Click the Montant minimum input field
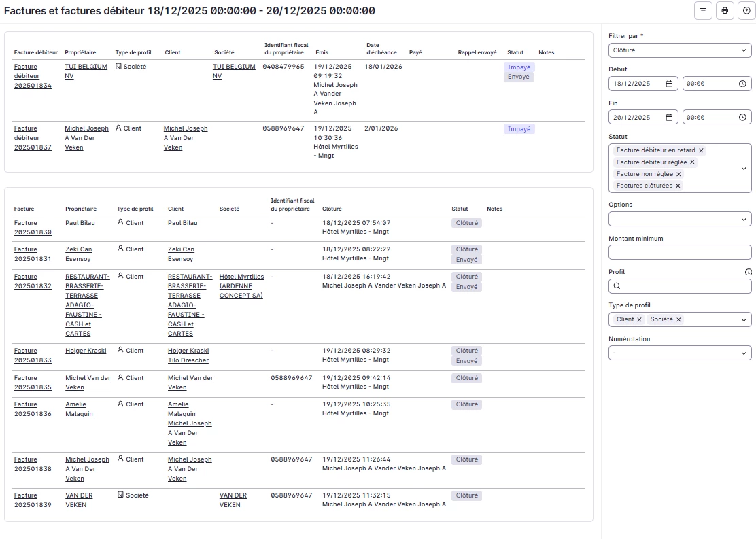Viewport: 756px width, 539px height. click(x=680, y=252)
